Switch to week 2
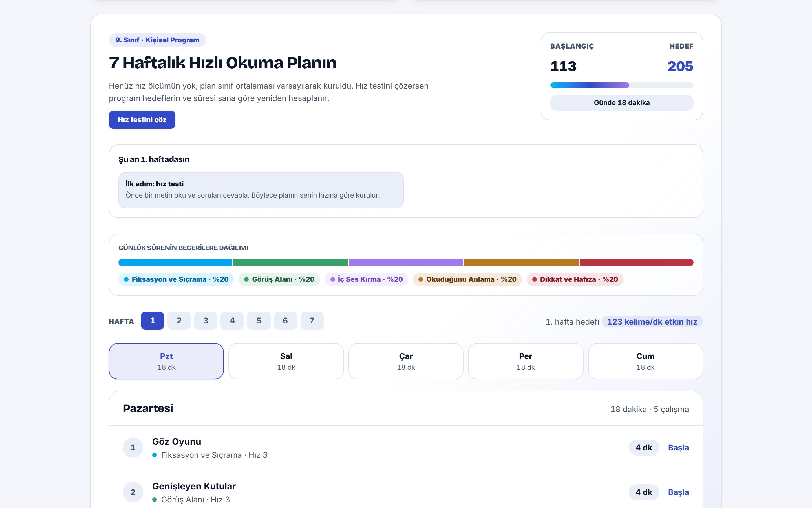The height and width of the screenshot is (508, 812). tap(179, 321)
